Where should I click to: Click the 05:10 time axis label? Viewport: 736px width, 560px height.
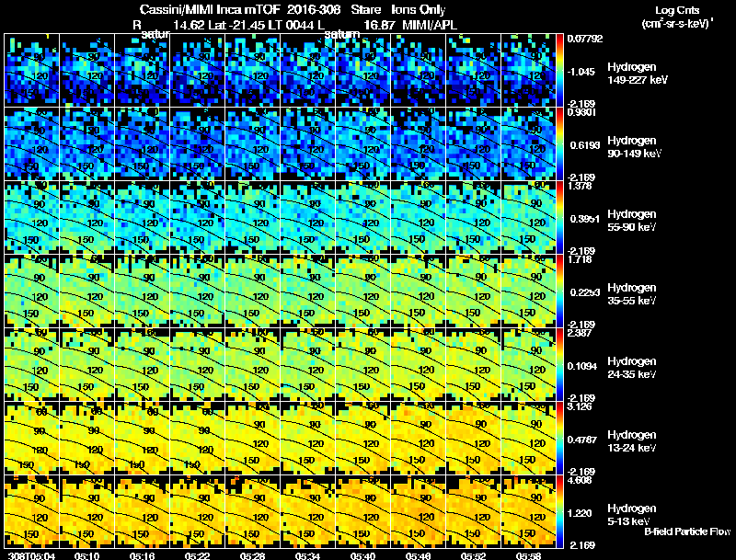click(x=86, y=555)
